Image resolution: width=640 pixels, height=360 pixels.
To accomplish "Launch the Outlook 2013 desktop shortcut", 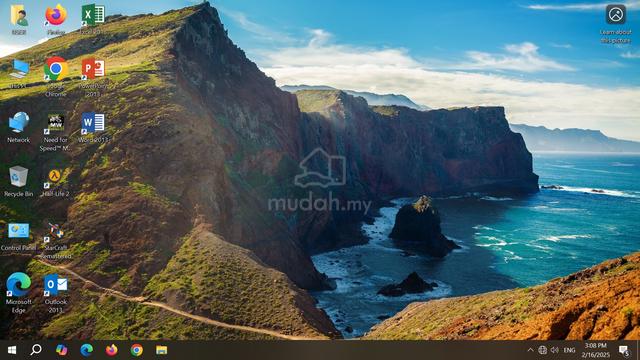I will [56, 293].
